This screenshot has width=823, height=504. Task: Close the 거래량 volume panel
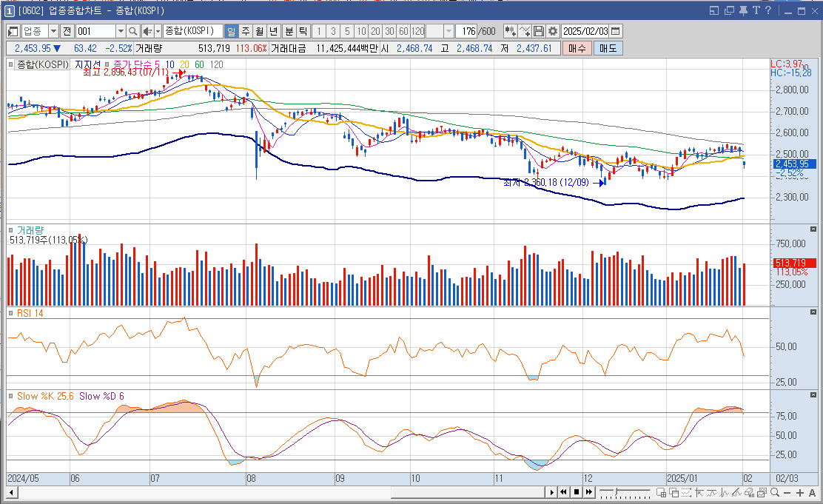point(813,229)
